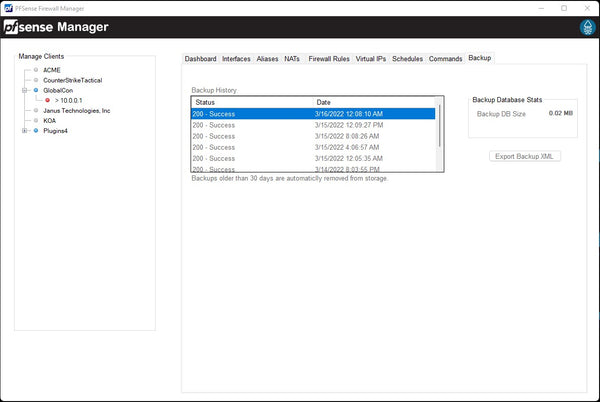
Task: Click the Status column header
Action: 250,102
